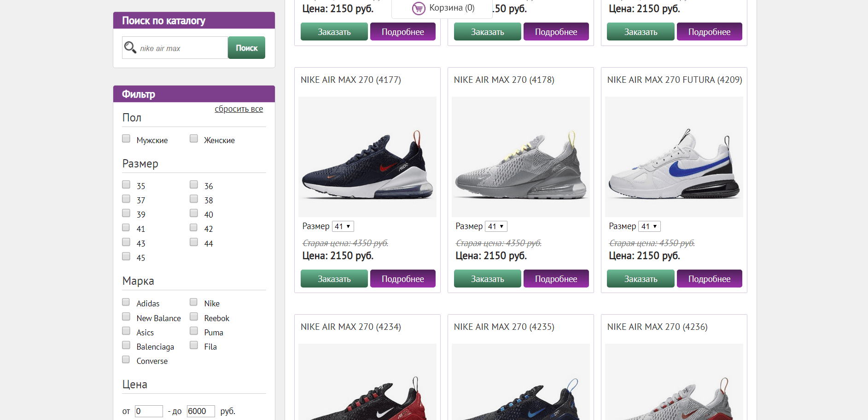
Task: Check the Adidas brand checkbox
Action: [126, 302]
